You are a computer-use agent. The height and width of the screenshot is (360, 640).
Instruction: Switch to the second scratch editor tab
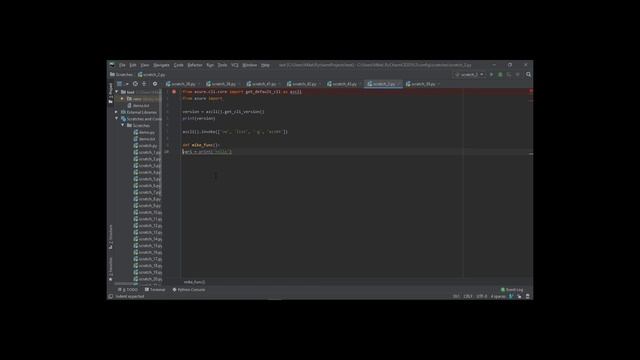(x=222, y=84)
